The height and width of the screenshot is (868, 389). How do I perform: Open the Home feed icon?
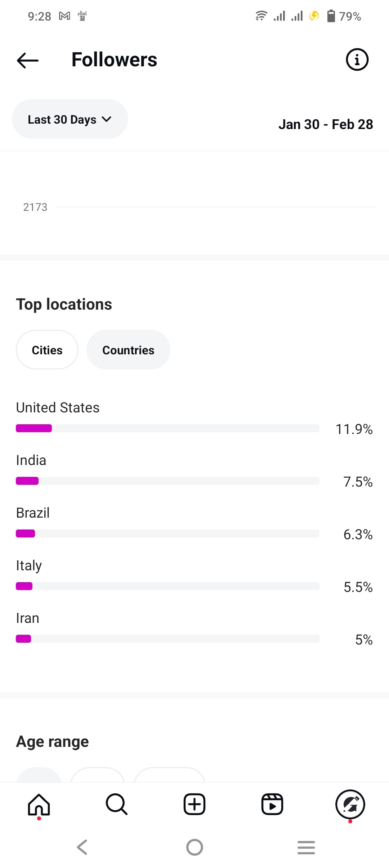(39, 805)
